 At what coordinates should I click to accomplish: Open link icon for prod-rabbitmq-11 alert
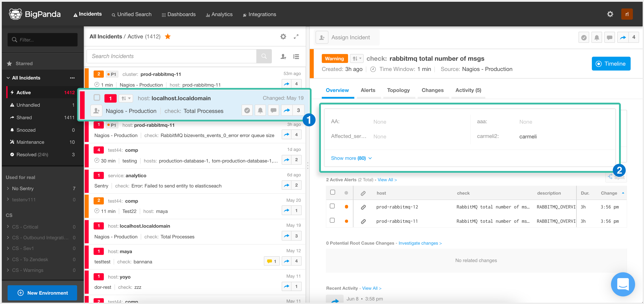coord(363,221)
